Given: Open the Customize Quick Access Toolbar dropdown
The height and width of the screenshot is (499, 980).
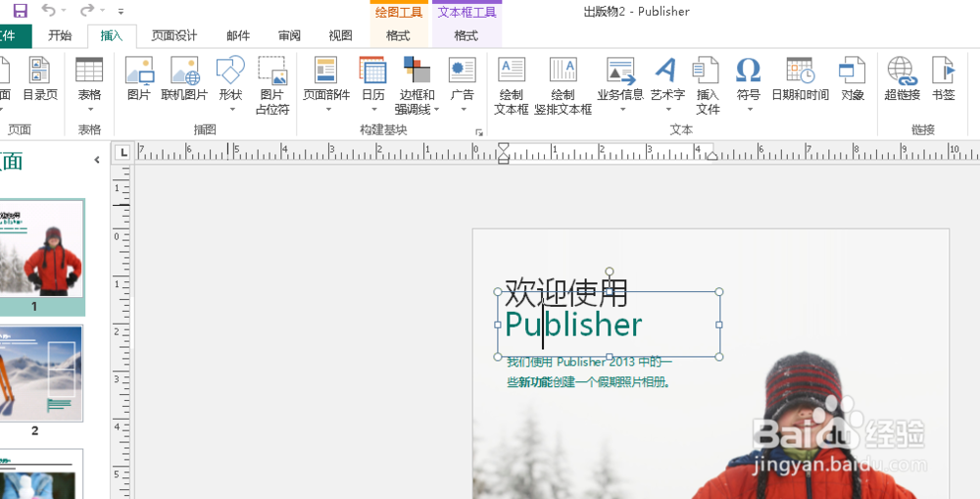Looking at the screenshot, I should tap(121, 11).
